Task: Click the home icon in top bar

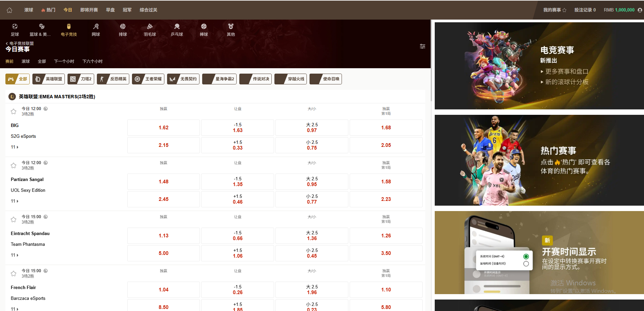Action: (x=9, y=10)
